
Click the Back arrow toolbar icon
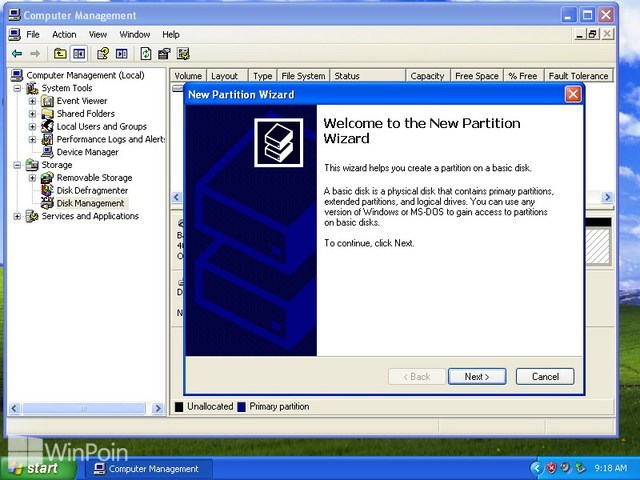(x=17, y=53)
